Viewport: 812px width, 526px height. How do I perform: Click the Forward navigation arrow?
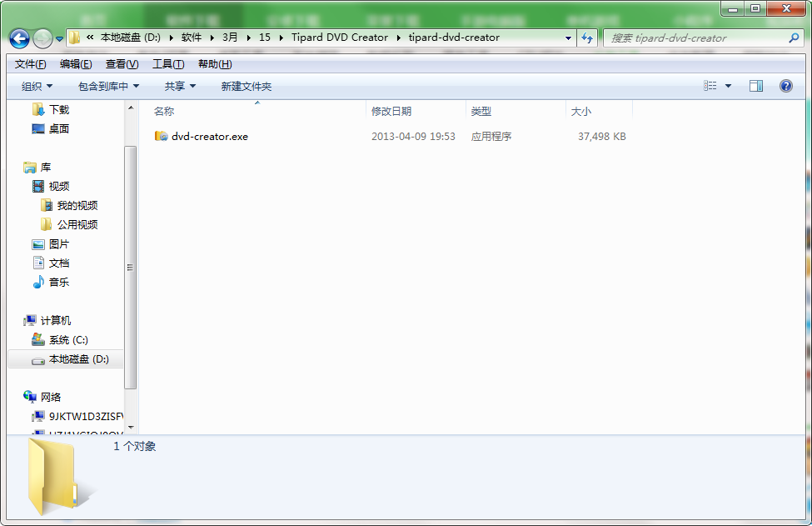42,38
